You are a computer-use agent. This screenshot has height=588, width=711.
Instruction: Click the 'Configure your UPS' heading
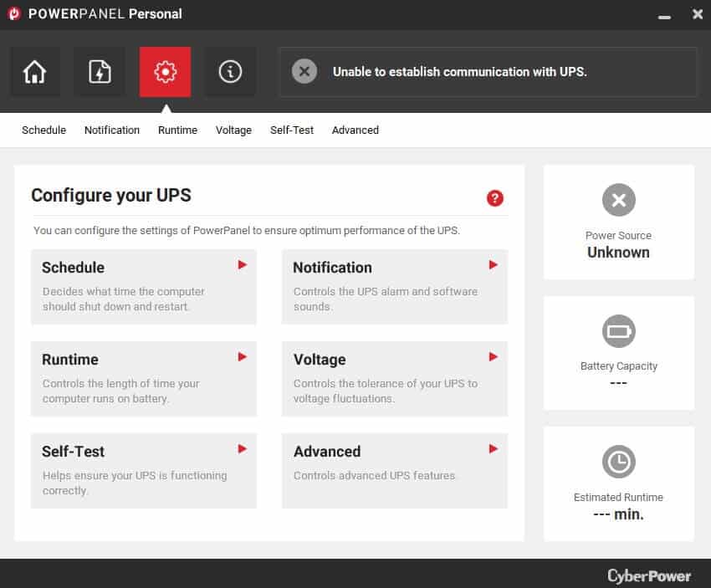(x=111, y=196)
